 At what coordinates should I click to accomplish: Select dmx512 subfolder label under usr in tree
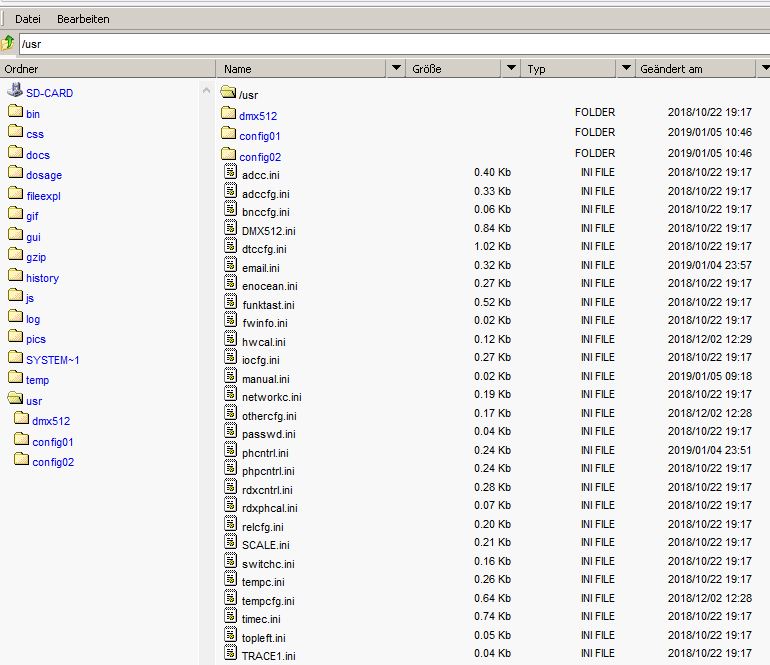(x=51, y=421)
